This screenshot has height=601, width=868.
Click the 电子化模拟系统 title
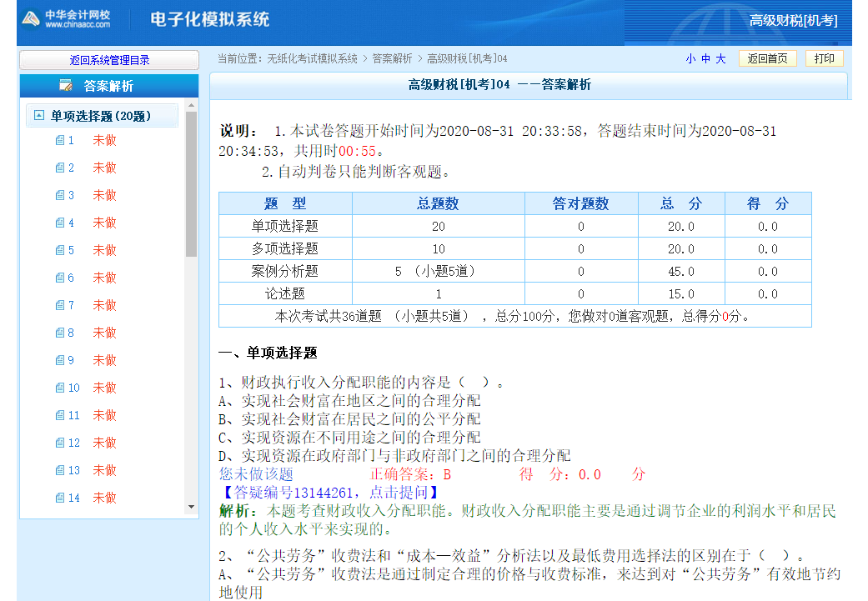210,19
